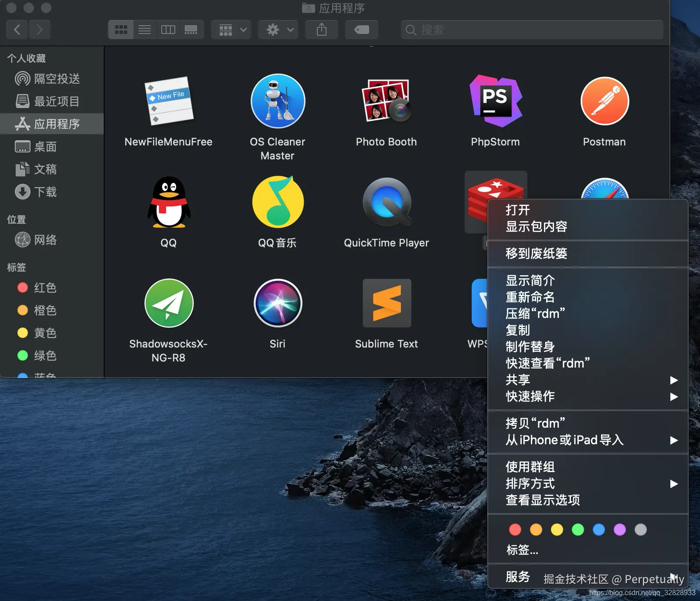Choose 重新命名 in context menu
The image size is (700, 601).
[x=588, y=297]
